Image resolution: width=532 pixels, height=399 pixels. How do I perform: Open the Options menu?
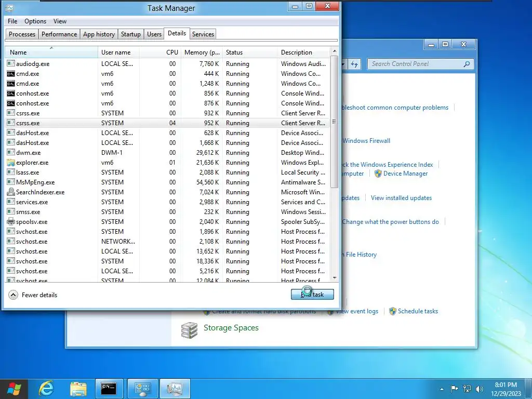click(35, 21)
